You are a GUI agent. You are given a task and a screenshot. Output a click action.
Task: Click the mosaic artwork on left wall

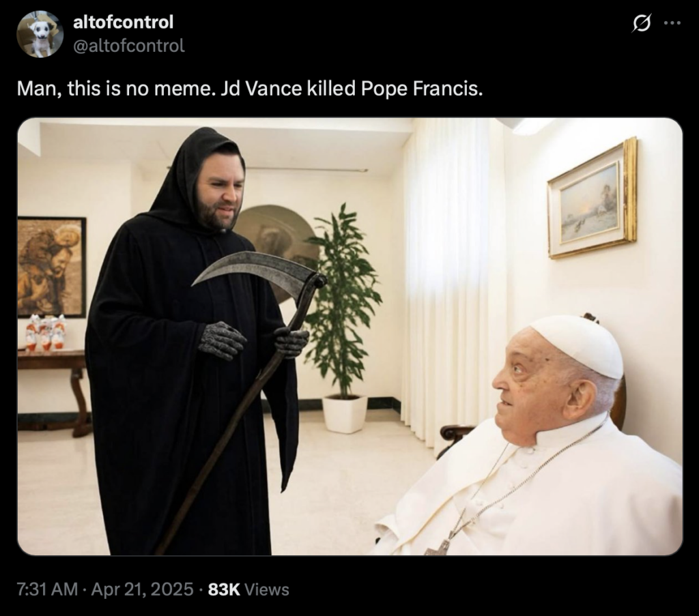51,266
